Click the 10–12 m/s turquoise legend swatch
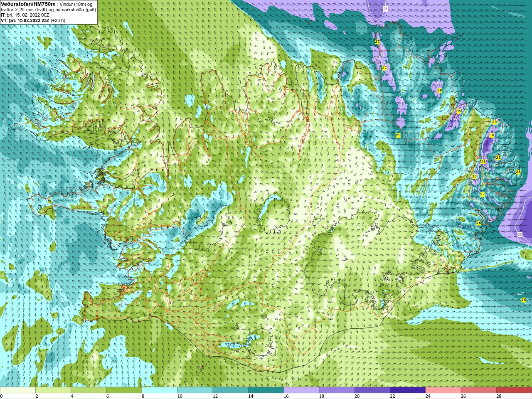Viewport: 532px width, 399px height. [x=195, y=390]
